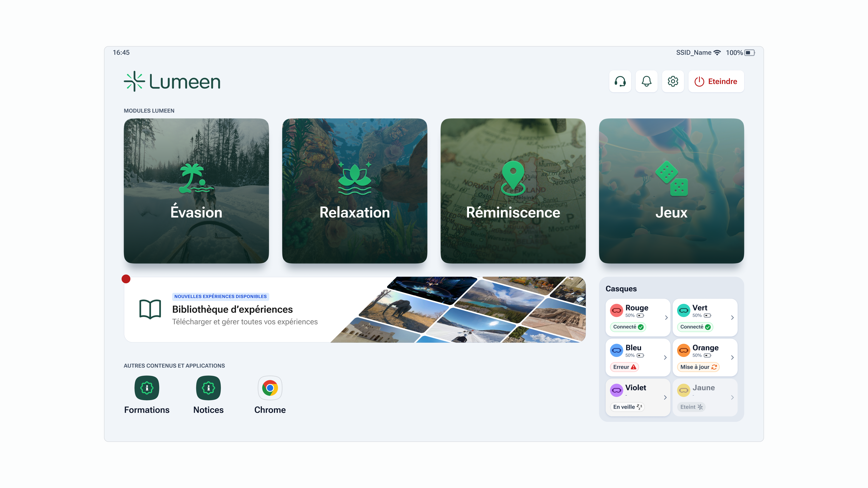Expand Rouge headset details chevron
The width and height of the screenshot is (868, 488).
click(666, 317)
